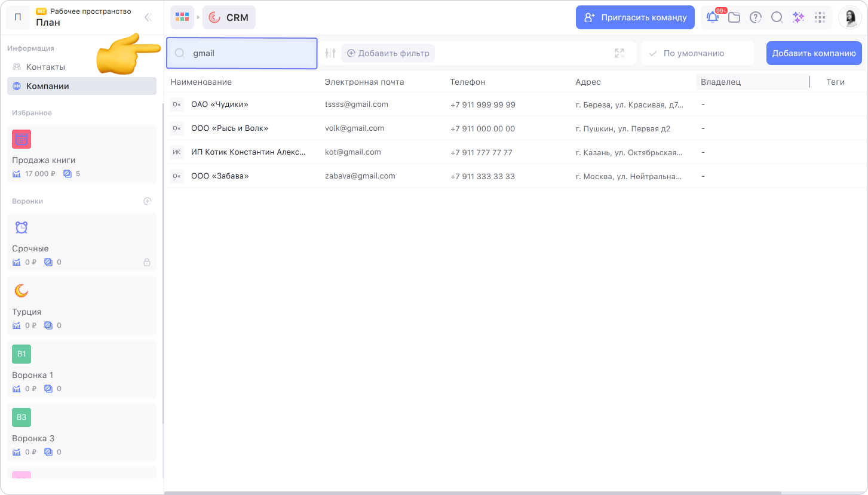This screenshot has width=868, height=495.
Task: Click 'Добавить компанию' button
Action: (814, 53)
